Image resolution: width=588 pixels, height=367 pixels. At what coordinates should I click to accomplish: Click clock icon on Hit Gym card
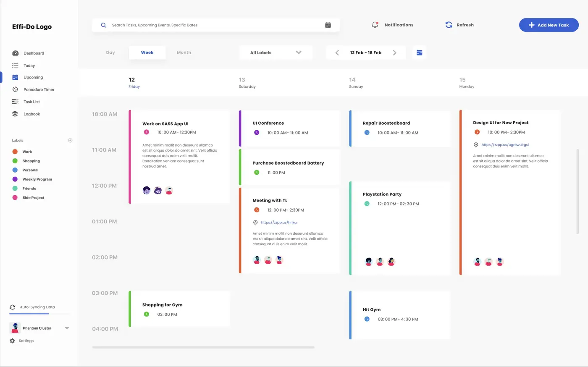click(367, 319)
